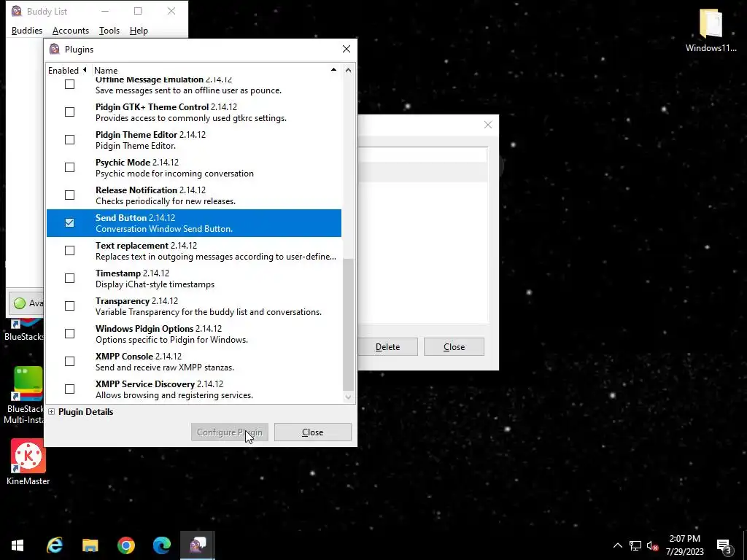The image size is (747, 560).
Task: Click the network tray icon
Action: point(635,545)
